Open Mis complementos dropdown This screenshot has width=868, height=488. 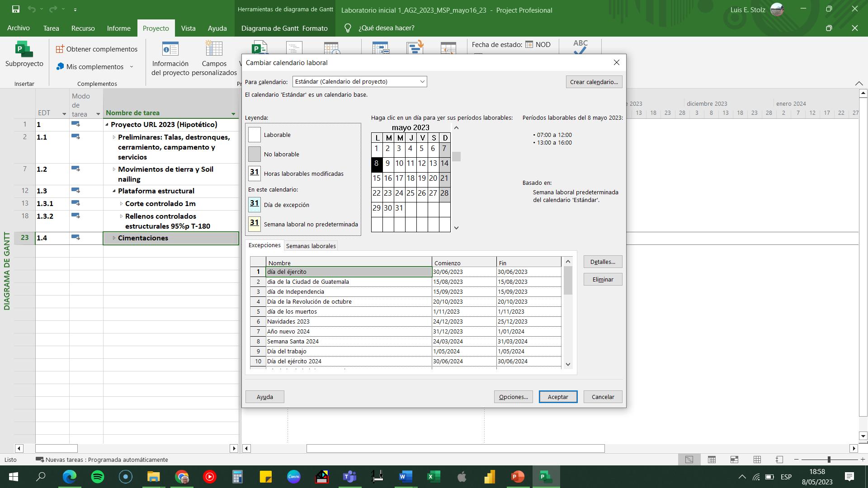pos(132,67)
